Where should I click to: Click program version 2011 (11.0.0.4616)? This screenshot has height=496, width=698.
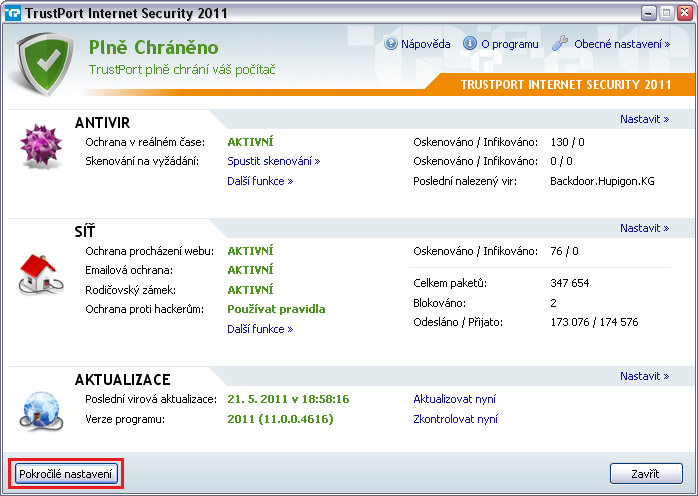280,419
